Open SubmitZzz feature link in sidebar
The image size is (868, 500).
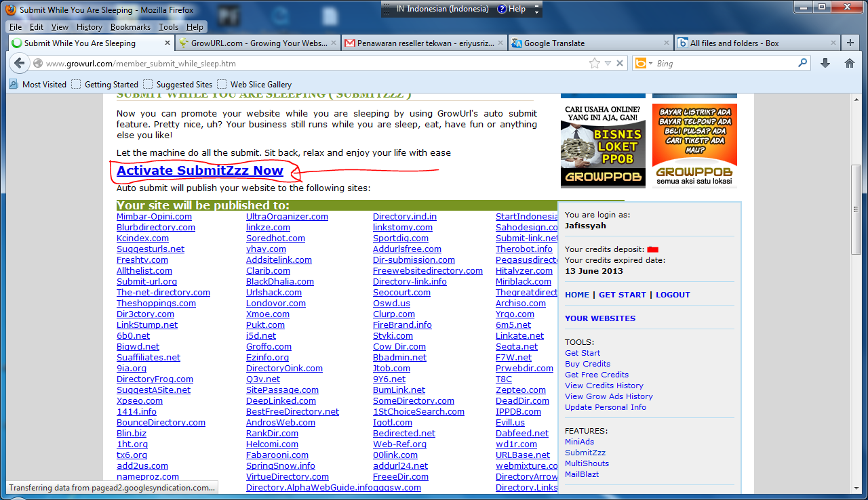coord(585,453)
